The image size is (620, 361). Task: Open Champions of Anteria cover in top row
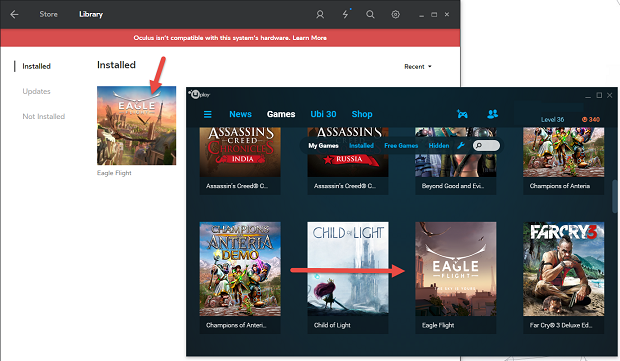point(563,152)
